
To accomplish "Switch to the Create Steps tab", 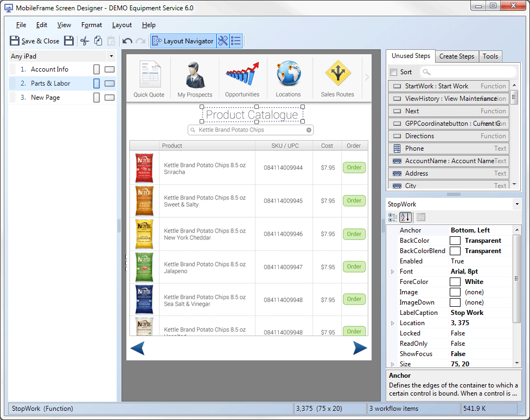I will pos(457,56).
